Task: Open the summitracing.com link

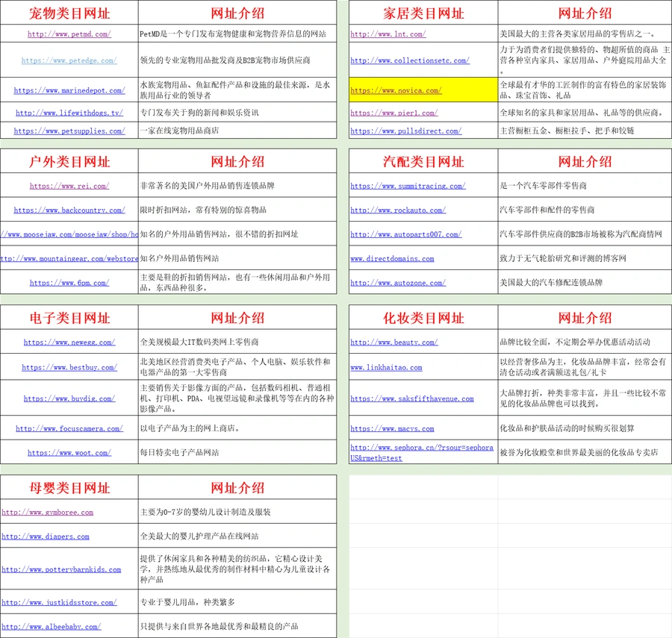Action: [x=408, y=186]
